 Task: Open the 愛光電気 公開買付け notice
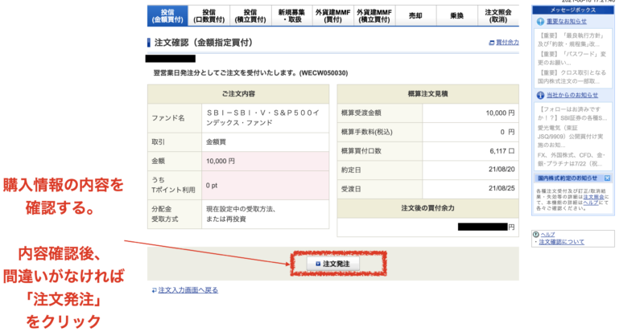pyautogui.click(x=572, y=137)
